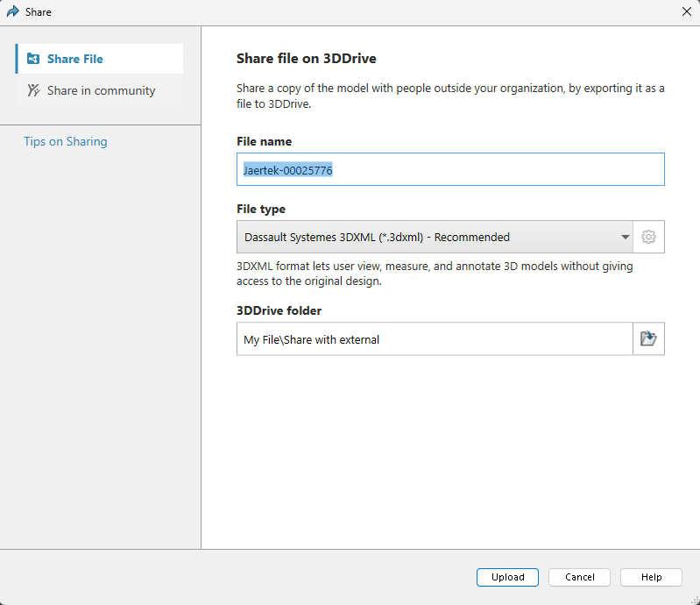Open Help for the Share dialog
The width and height of the screenshot is (700, 605).
click(x=651, y=577)
